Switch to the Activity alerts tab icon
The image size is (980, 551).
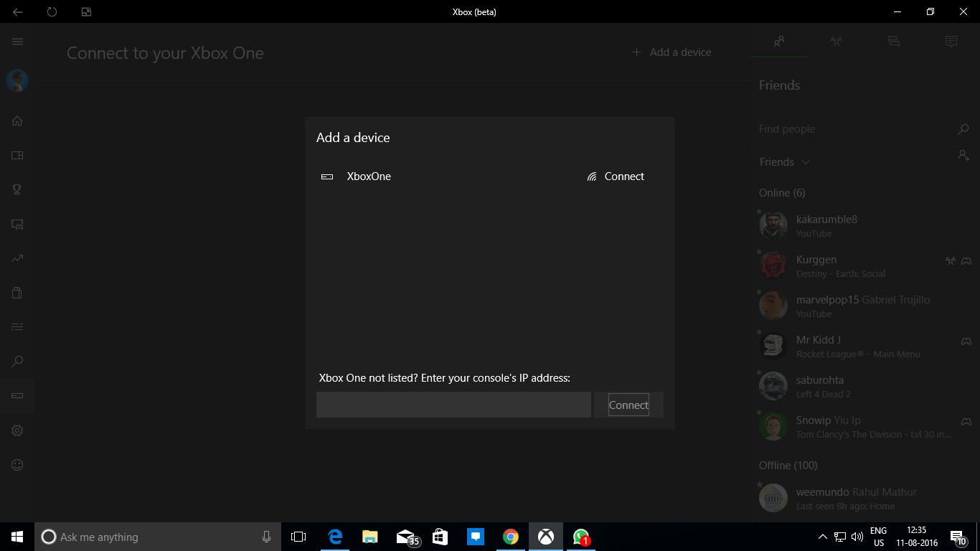pyautogui.click(x=951, y=42)
